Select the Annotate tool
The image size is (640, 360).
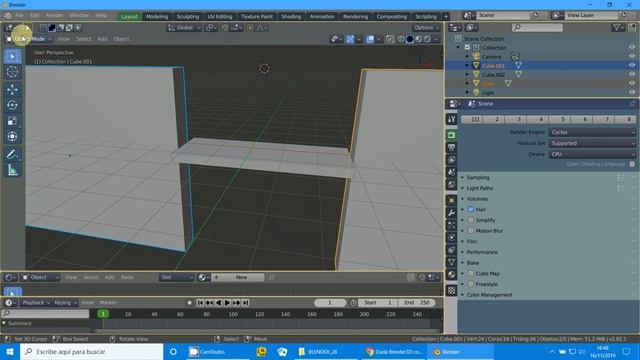13,154
